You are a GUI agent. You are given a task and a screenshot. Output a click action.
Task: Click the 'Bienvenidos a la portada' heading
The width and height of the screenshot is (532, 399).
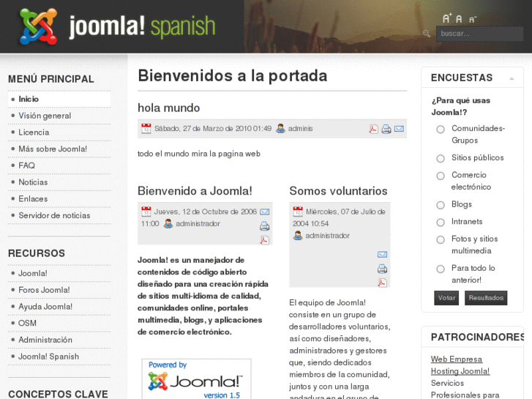[233, 75]
